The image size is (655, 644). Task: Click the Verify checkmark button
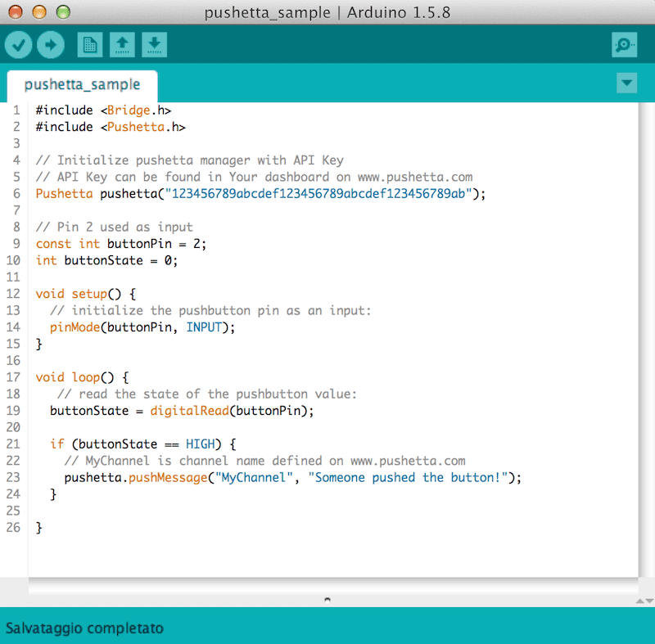pyautogui.click(x=18, y=45)
